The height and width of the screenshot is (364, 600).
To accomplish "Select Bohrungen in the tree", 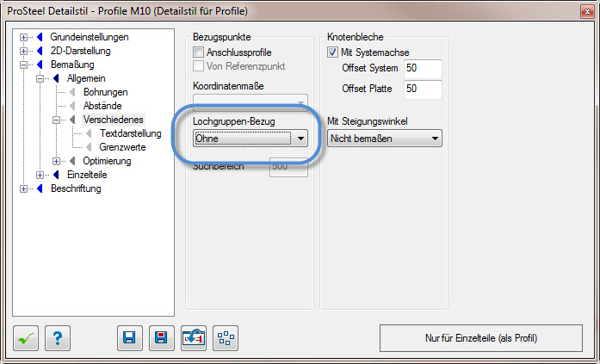I will click(x=106, y=92).
